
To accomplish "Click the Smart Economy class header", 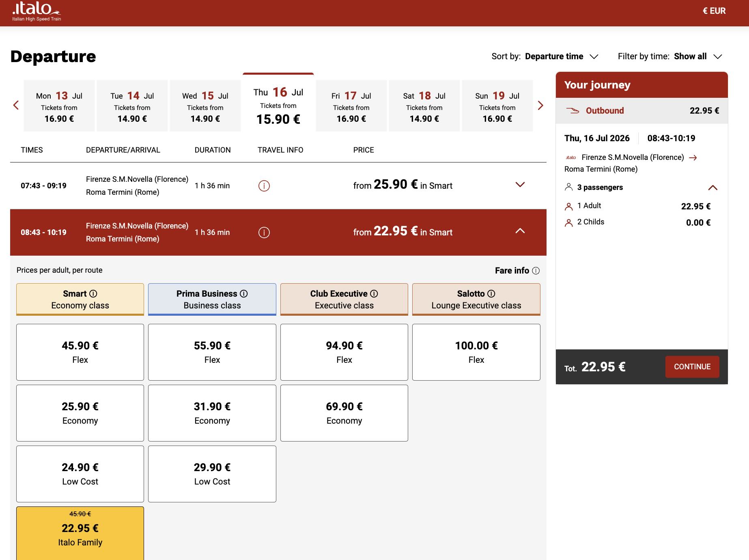I will tap(80, 299).
